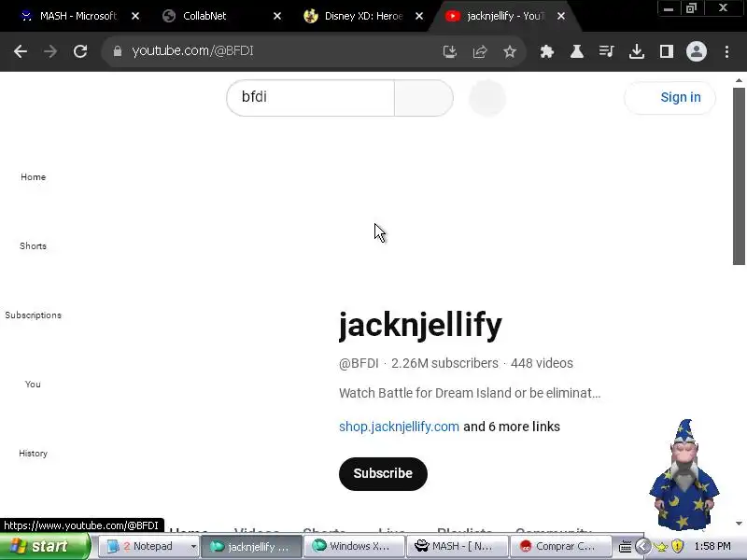
Task: Click the 448 videos text
Action: [542, 363]
